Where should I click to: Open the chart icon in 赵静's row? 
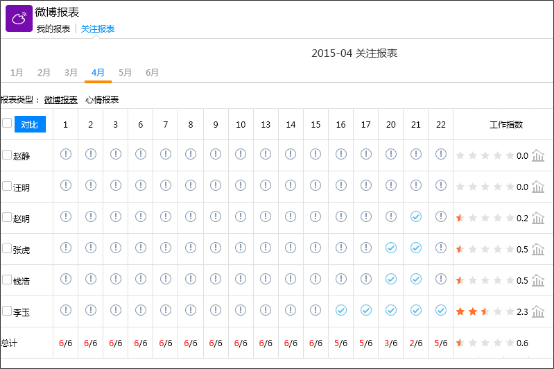538,156
